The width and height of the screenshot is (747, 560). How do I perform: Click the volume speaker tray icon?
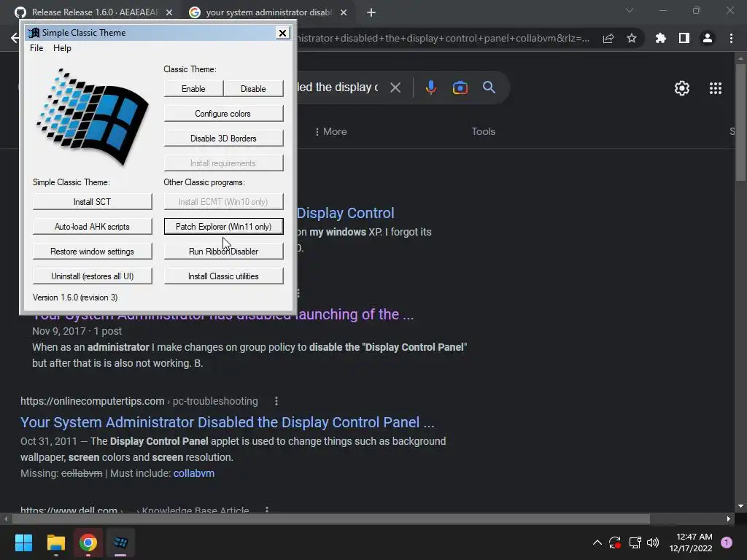[653, 542]
